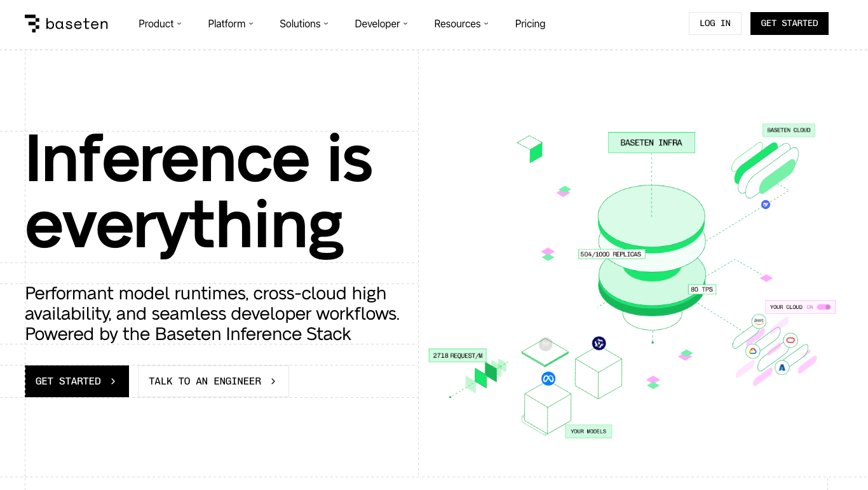
Task: Open the Developer menu
Action: click(381, 24)
